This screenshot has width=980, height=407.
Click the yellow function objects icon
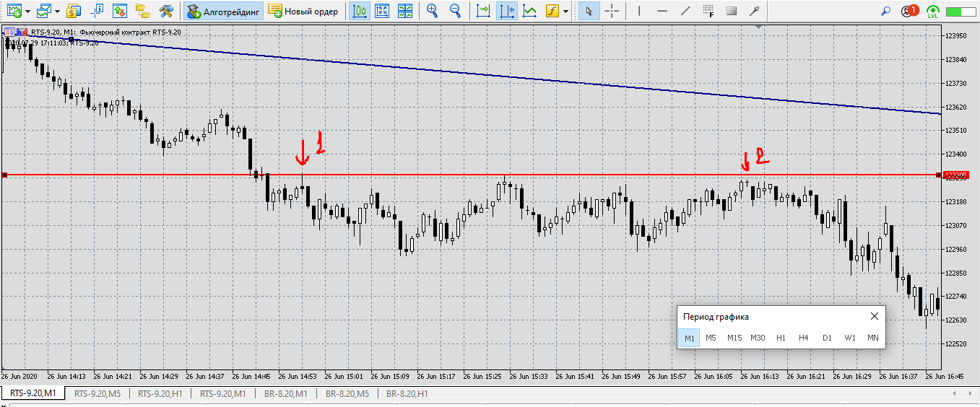click(x=552, y=11)
